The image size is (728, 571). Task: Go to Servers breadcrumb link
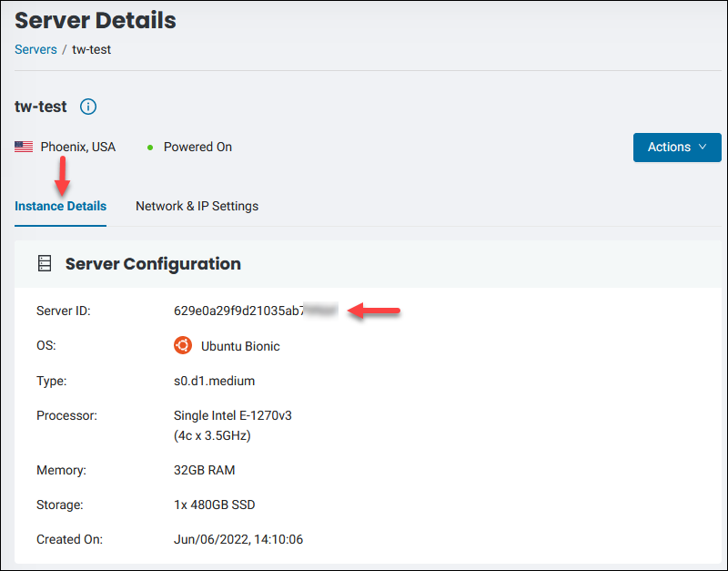[x=35, y=49]
